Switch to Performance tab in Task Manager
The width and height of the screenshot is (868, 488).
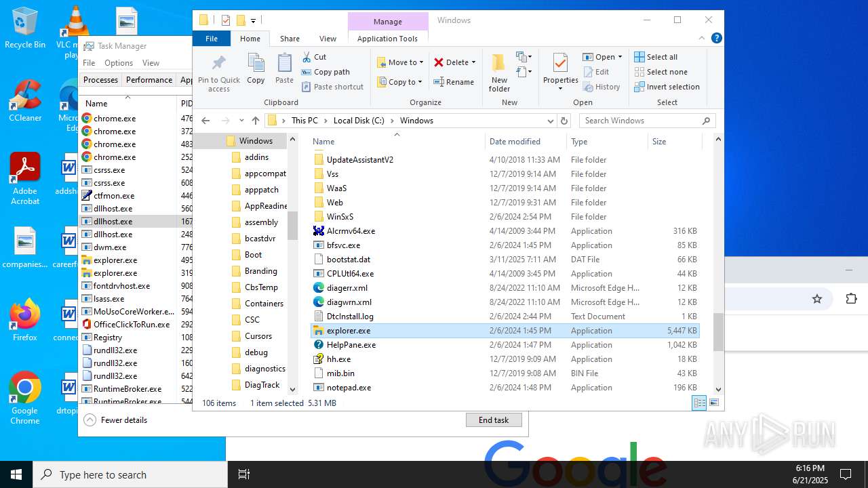coord(149,80)
